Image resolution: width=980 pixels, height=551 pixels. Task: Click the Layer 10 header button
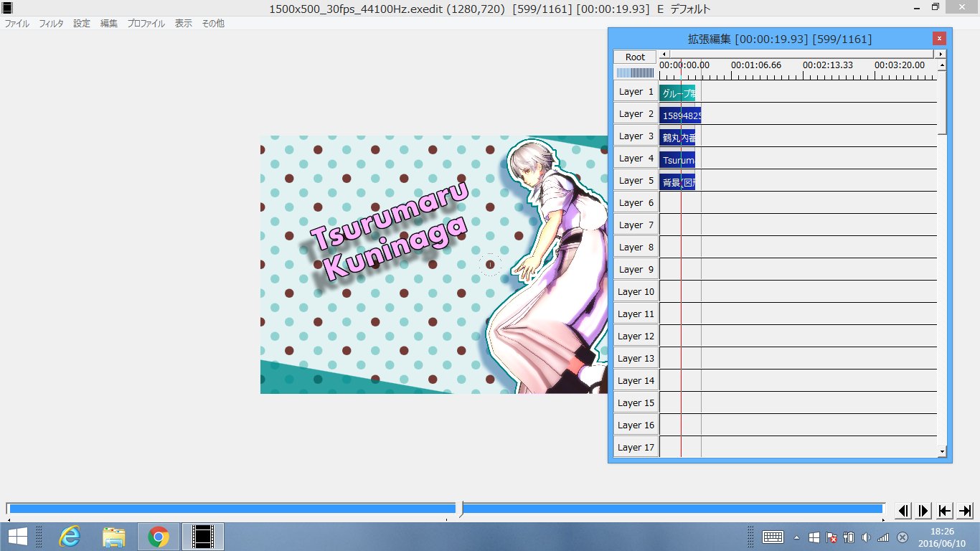636,292
